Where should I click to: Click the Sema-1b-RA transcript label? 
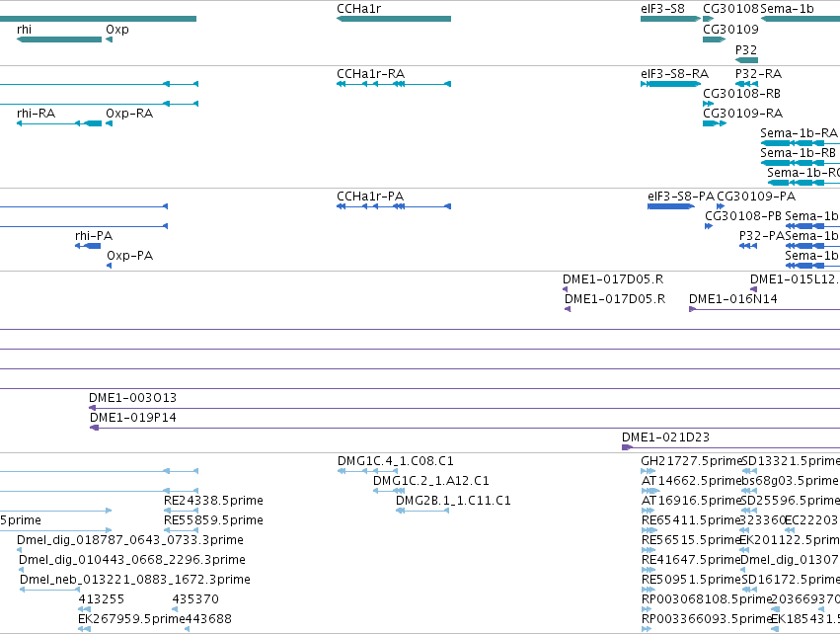click(x=799, y=133)
